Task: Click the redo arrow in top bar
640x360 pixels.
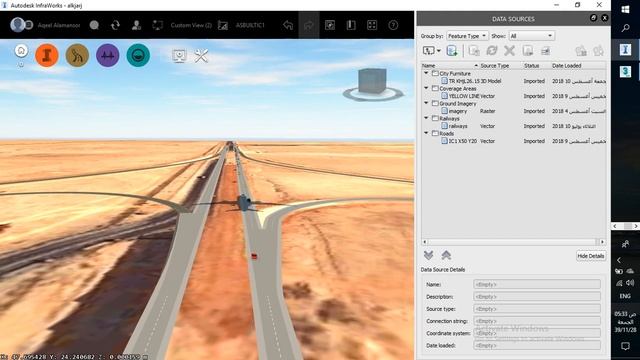Action: (309, 25)
